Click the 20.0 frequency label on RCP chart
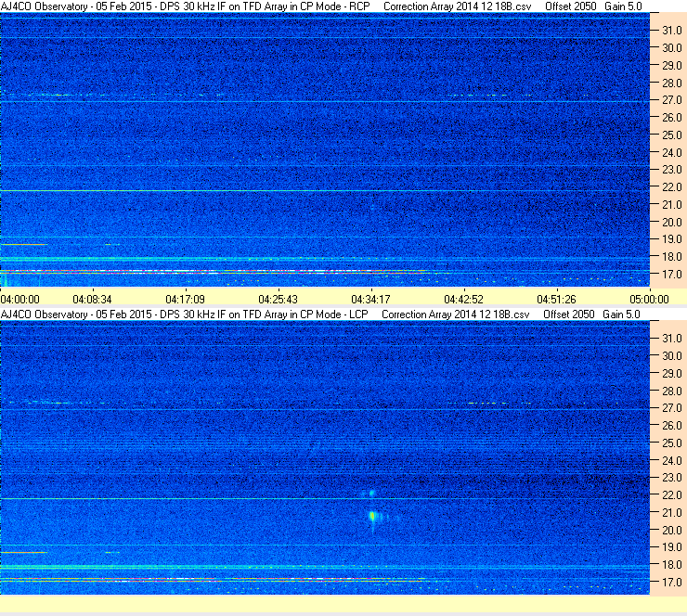This screenshot has width=687, height=616. (x=671, y=223)
